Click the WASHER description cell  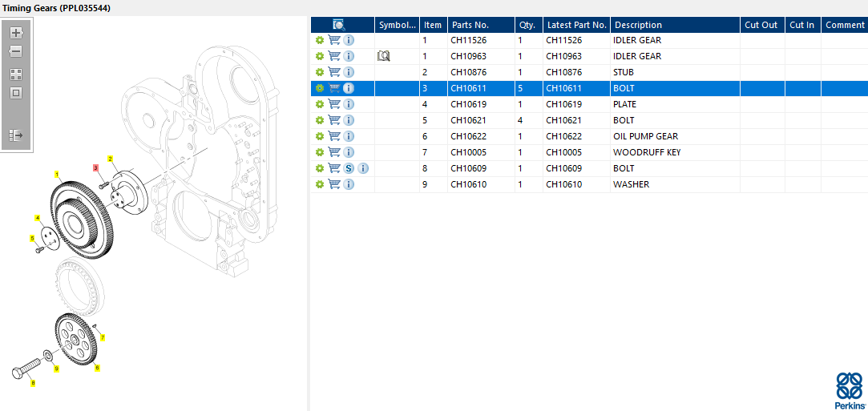coord(631,184)
